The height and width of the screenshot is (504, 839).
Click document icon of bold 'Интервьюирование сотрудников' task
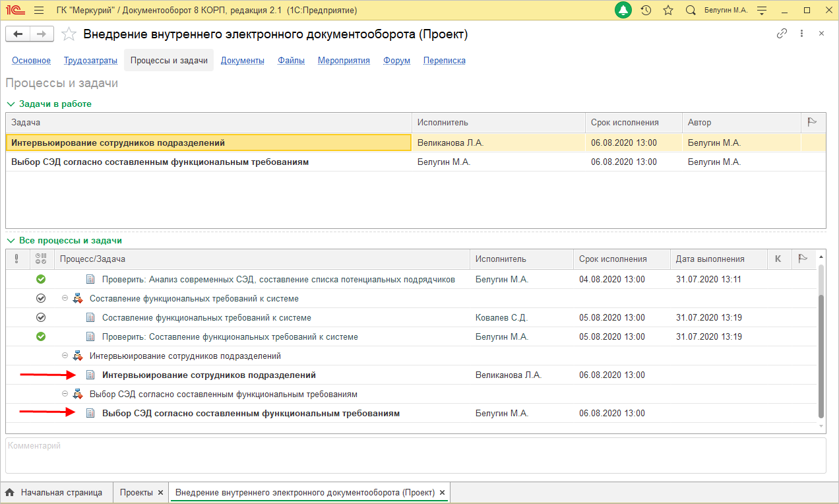91,375
